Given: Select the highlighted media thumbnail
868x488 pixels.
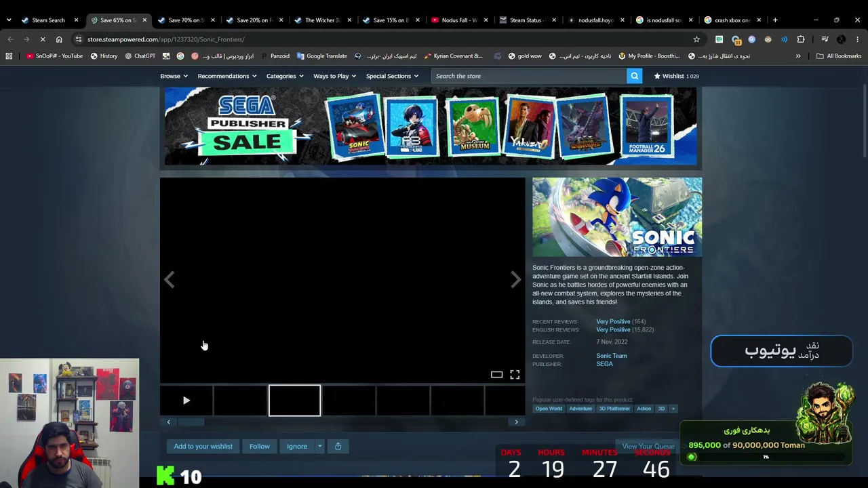Looking at the screenshot, I should (x=294, y=401).
